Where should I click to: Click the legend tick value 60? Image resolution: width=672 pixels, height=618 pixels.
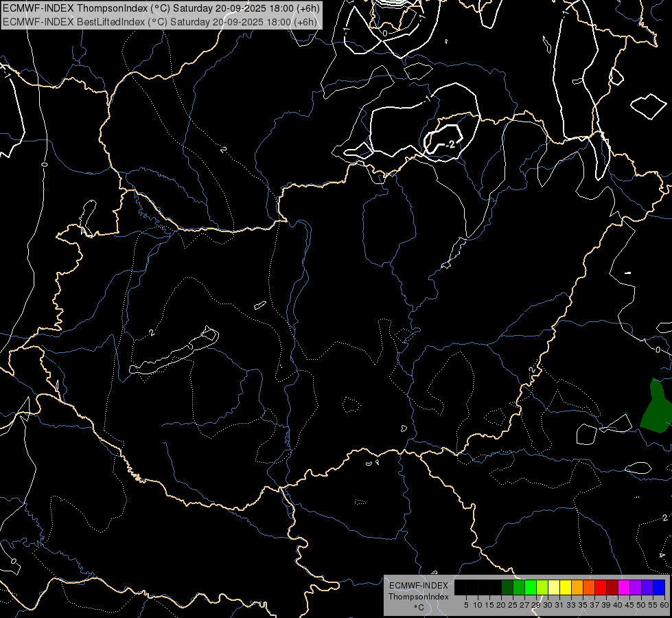tap(664, 605)
